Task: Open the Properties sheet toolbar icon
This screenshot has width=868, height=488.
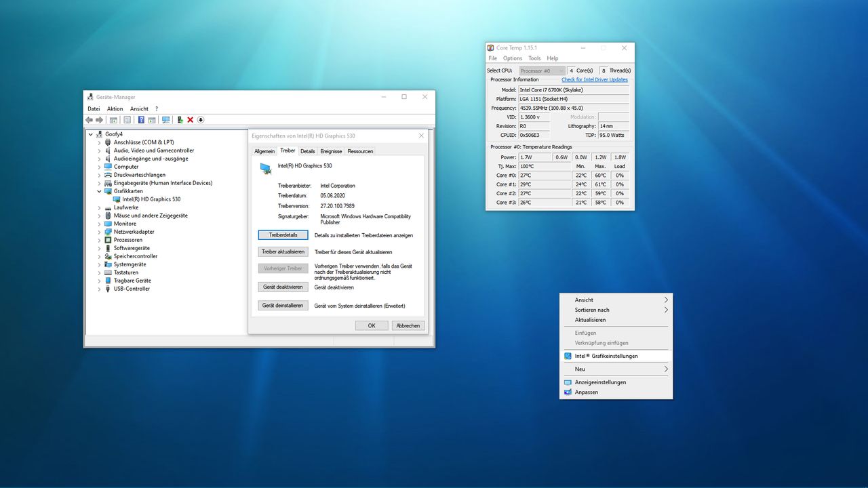Action: click(x=127, y=120)
